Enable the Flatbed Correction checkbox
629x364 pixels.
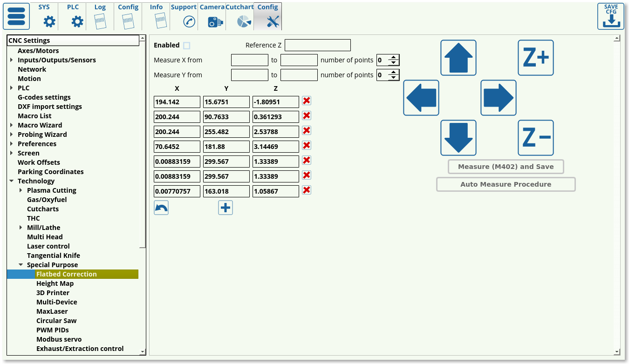coord(187,46)
